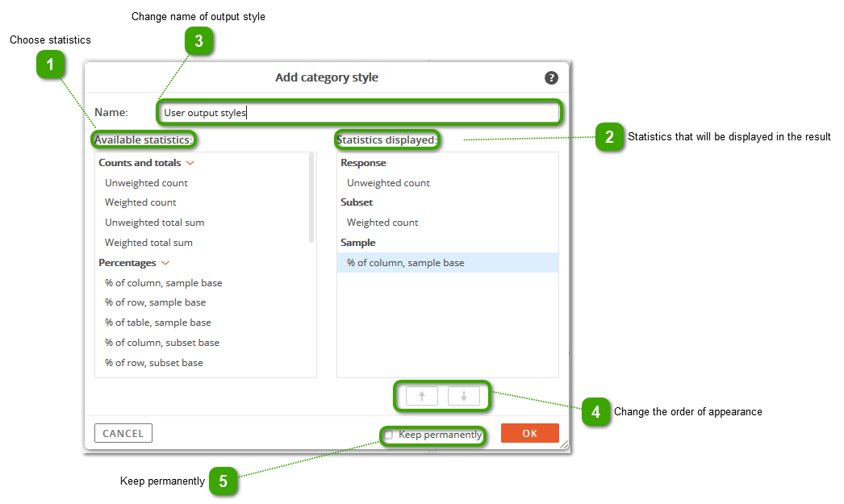Focus the Name input field
The height and width of the screenshot is (504, 844).
pyautogui.click(x=360, y=112)
